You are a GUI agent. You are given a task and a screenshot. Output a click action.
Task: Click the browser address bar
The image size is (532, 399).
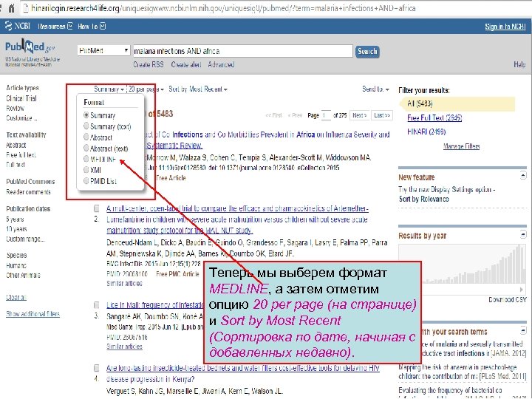tap(276, 8)
